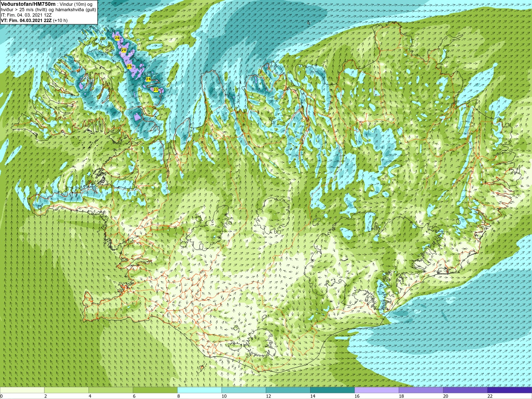This screenshot has width=532, height=399.
Task: Click the scale label '20'
Action: click(446, 396)
